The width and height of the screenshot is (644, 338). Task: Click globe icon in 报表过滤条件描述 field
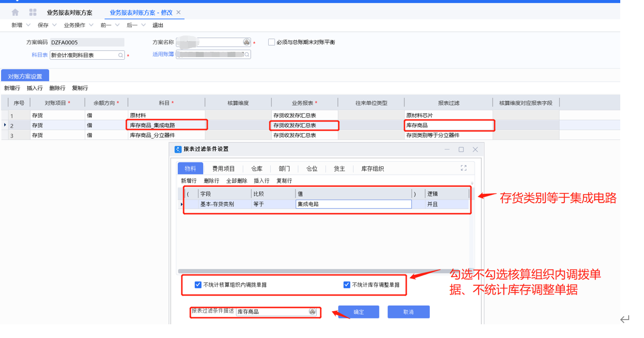coord(312,312)
